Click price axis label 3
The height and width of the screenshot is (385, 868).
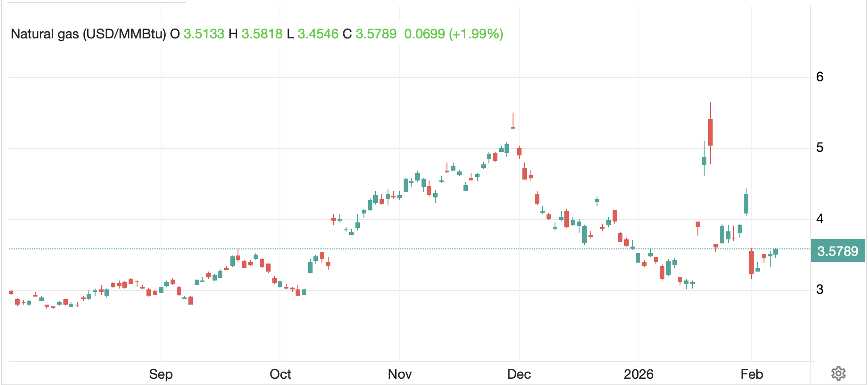[x=820, y=290]
